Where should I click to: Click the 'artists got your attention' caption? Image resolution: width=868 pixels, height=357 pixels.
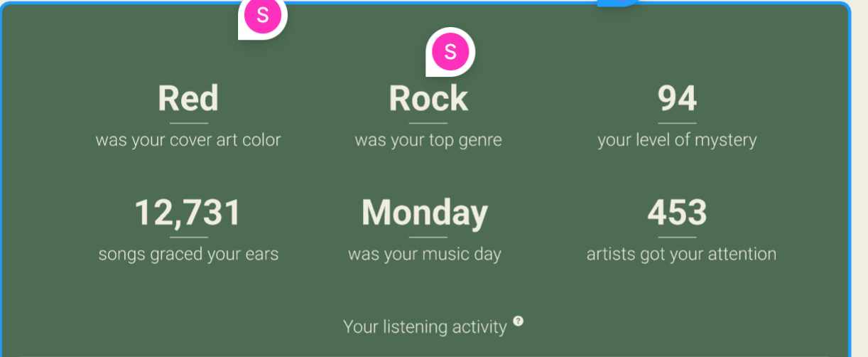(x=681, y=254)
